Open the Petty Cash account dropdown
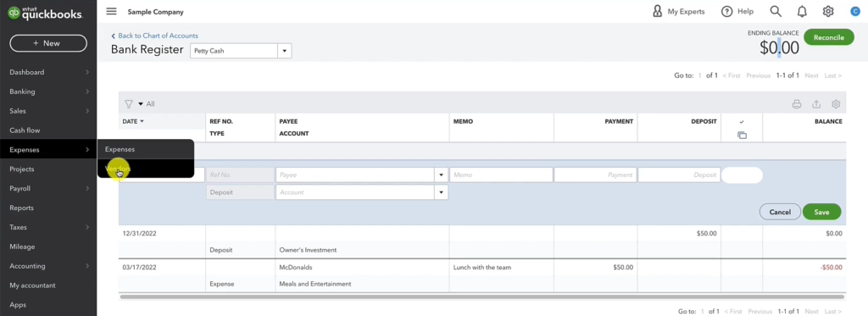The width and height of the screenshot is (868, 316). [285, 51]
